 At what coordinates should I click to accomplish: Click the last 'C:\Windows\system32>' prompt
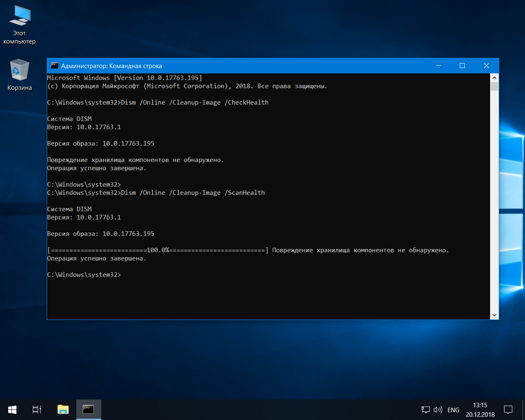click(84, 275)
